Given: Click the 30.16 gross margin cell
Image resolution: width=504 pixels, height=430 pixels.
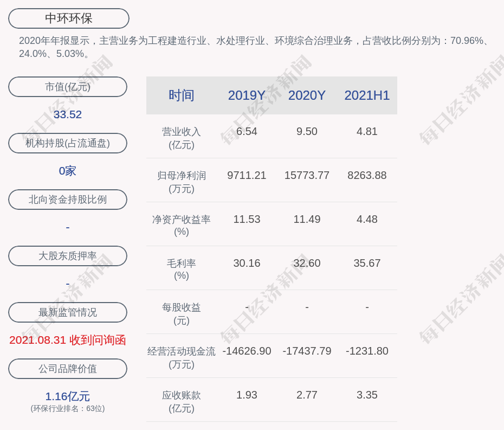Looking at the screenshot, I should [x=247, y=263].
